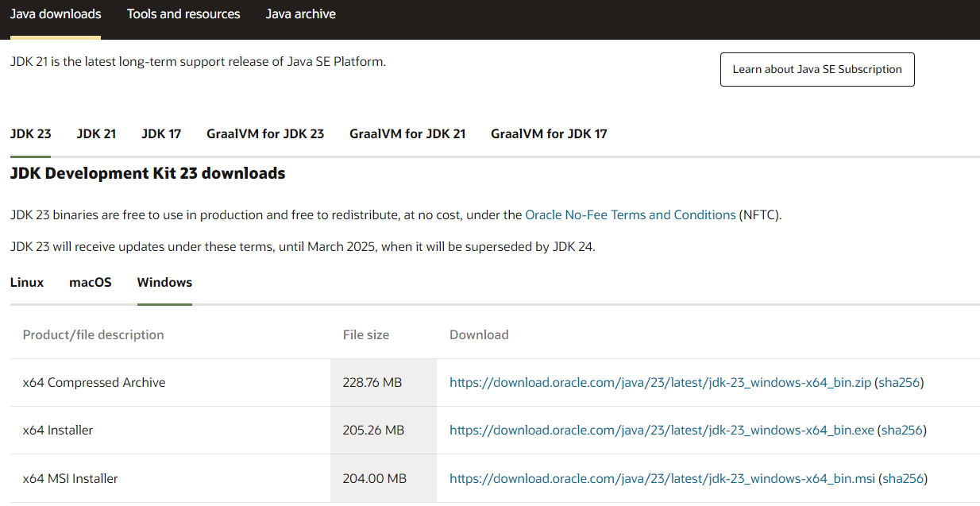Select the JDK 23 tab
Screen dimensions: 980x506
31,134
